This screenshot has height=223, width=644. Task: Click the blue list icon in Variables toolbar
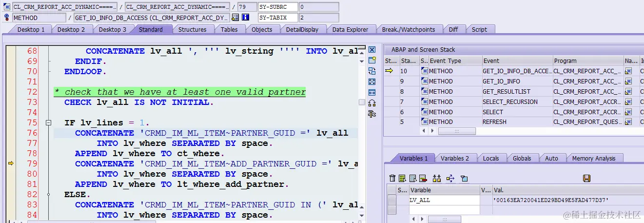point(412,178)
